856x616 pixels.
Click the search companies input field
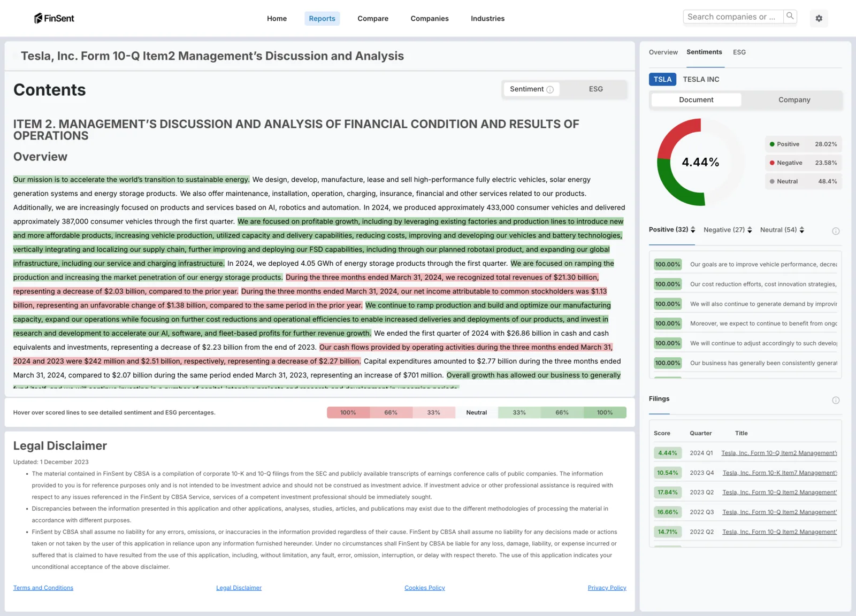coord(733,17)
